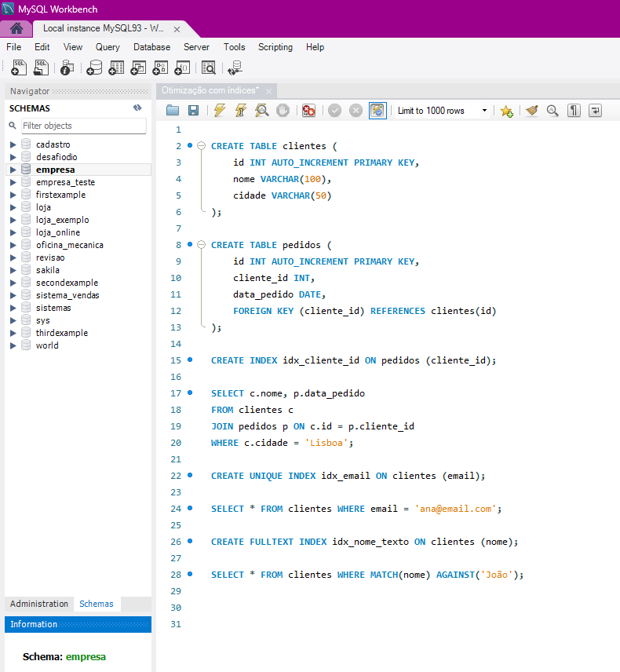Open the View menu

73,47
